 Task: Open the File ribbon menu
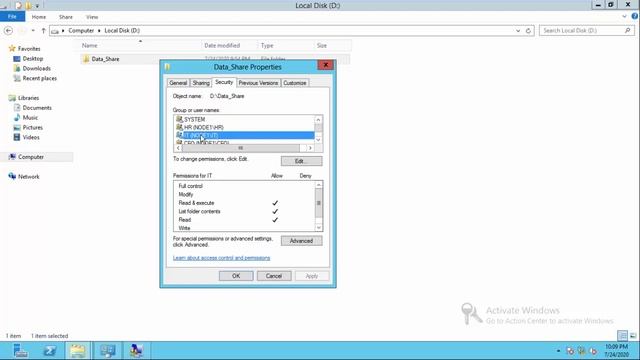[12, 17]
